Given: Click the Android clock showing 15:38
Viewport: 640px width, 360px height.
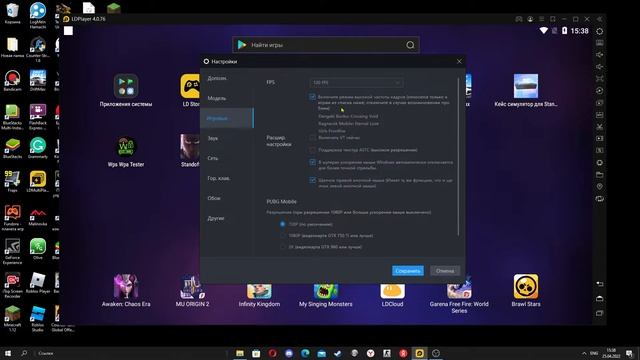Looking at the screenshot, I should [580, 31].
